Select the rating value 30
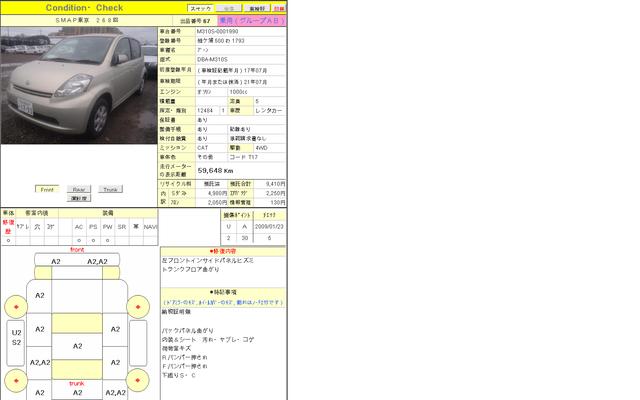Screen dimensions: 640x400 tap(244, 238)
